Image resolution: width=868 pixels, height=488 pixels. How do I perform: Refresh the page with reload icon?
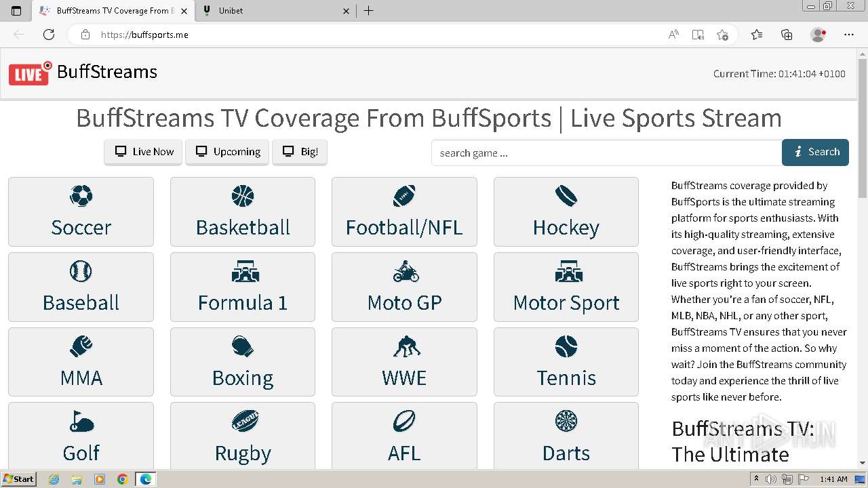tap(49, 35)
